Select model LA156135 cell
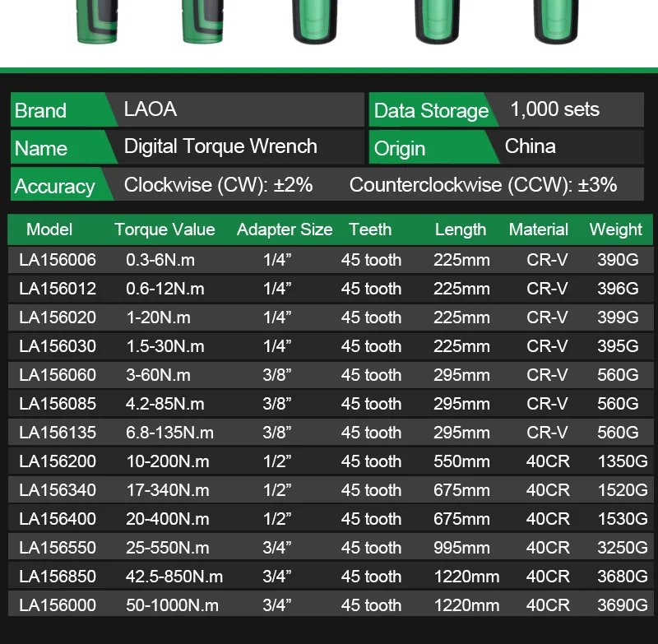The height and width of the screenshot is (644, 658). click(x=58, y=433)
